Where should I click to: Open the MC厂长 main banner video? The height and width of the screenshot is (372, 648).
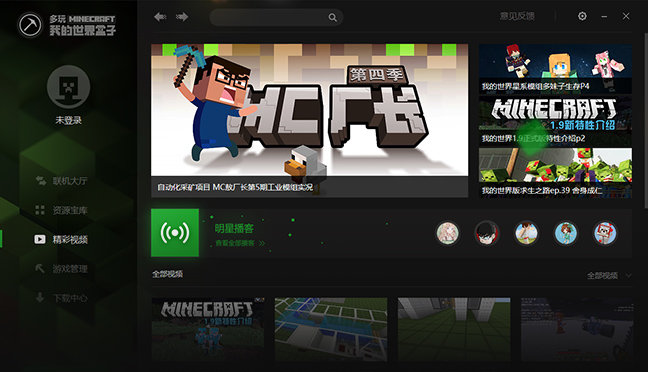[310, 120]
